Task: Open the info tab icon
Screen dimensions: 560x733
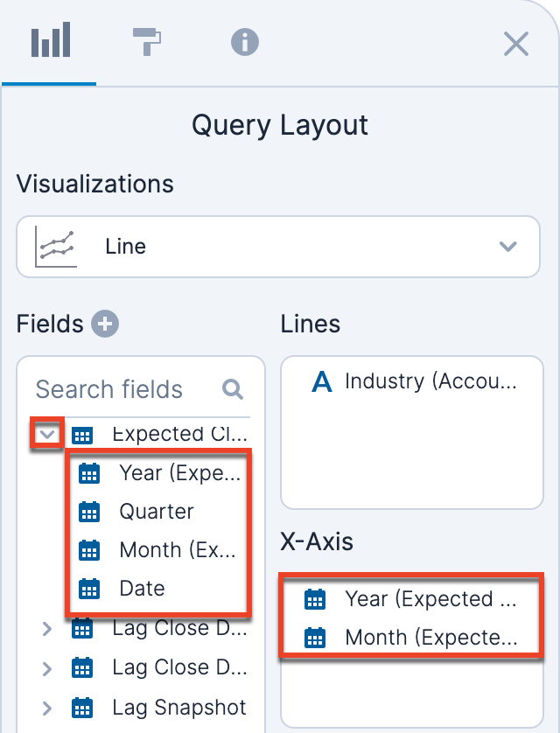Action: click(244, 41)
